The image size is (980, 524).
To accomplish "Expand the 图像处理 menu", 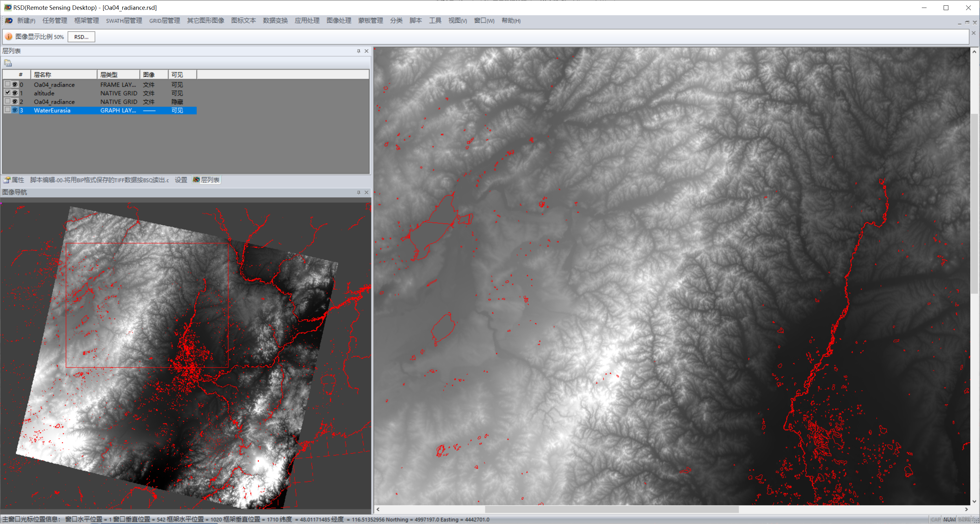I will [x=339, y=21].
